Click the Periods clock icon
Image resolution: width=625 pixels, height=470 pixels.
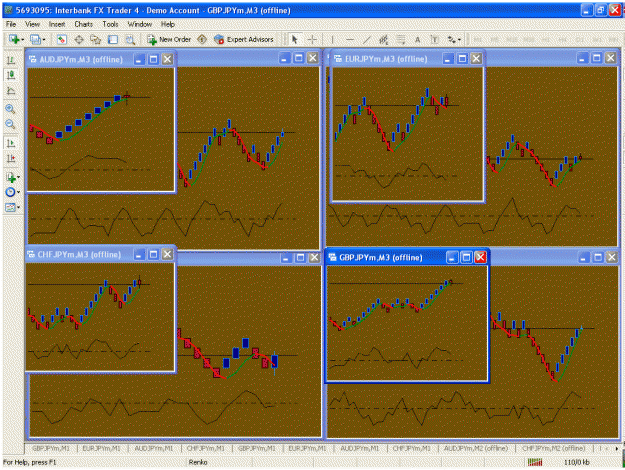click(x=10, y=192)
